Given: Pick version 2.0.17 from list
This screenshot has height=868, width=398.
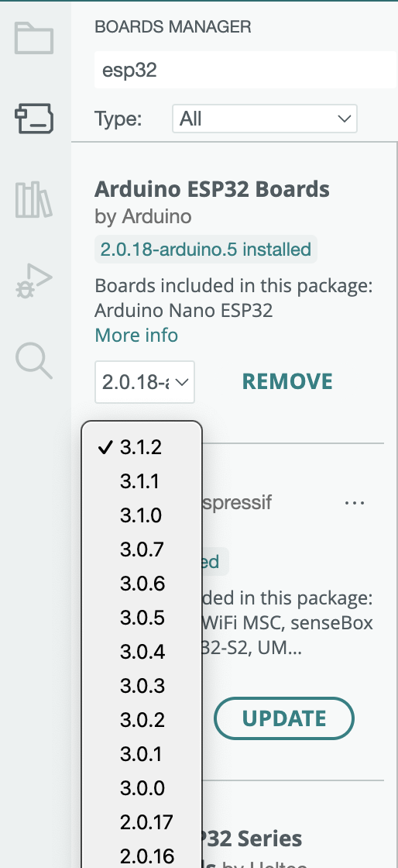Looking at the screenshot, I should 142,822.
